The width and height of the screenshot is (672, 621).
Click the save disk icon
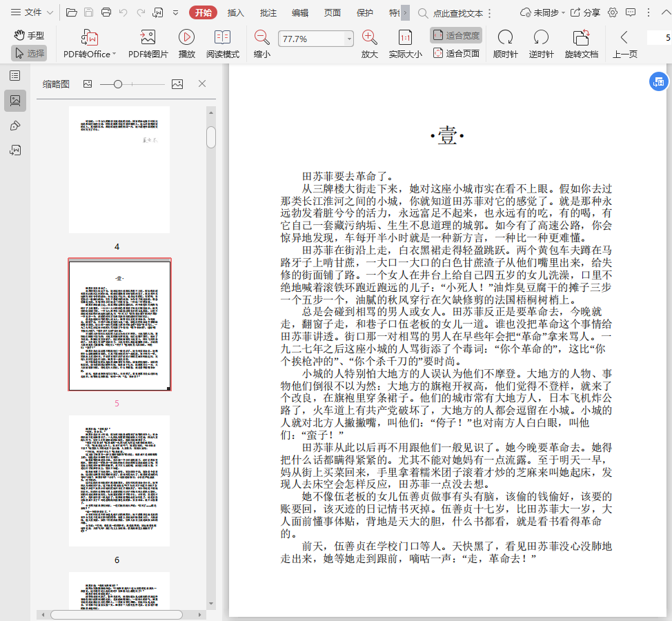tap(89, 12)
